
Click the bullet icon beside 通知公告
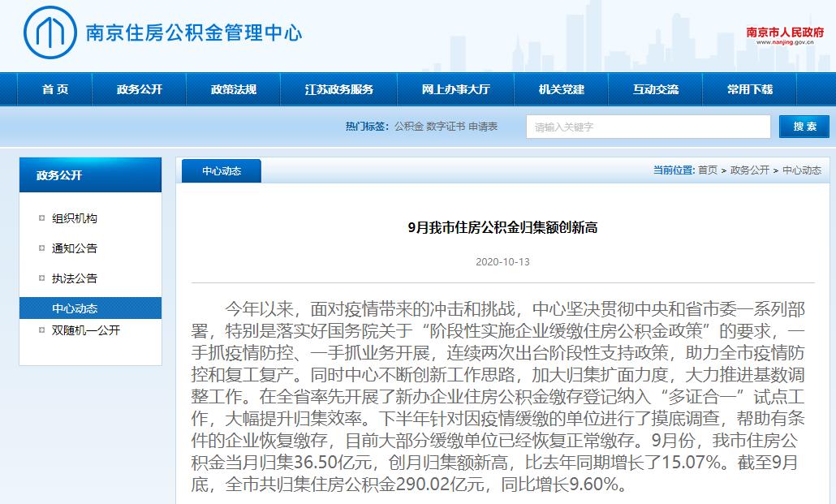click(42, 248)
